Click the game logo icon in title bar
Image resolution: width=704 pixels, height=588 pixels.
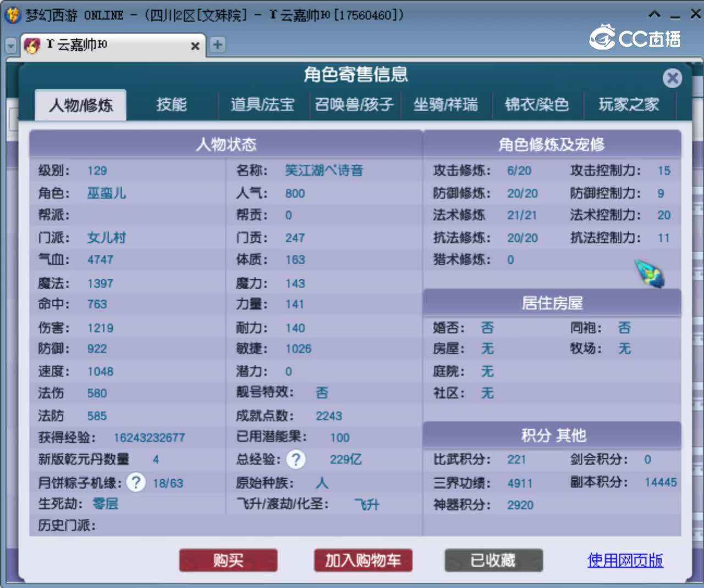12,15
